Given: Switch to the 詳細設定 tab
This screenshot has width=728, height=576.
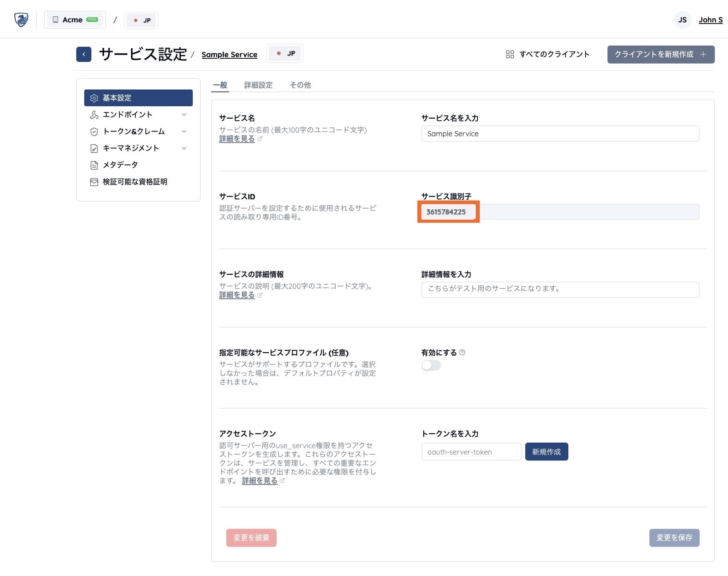Looking at the screenshot, I should coord(258,85).
